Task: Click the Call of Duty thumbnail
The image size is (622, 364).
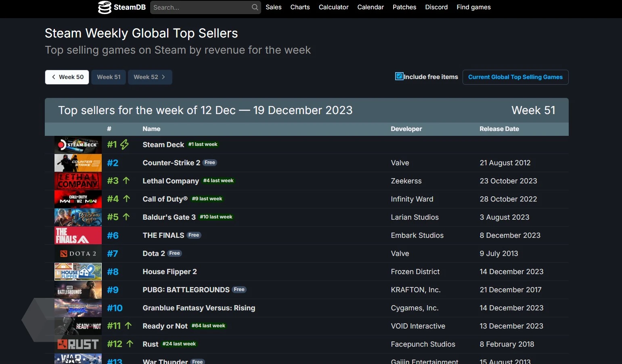Action: click(x=78, y=199)
